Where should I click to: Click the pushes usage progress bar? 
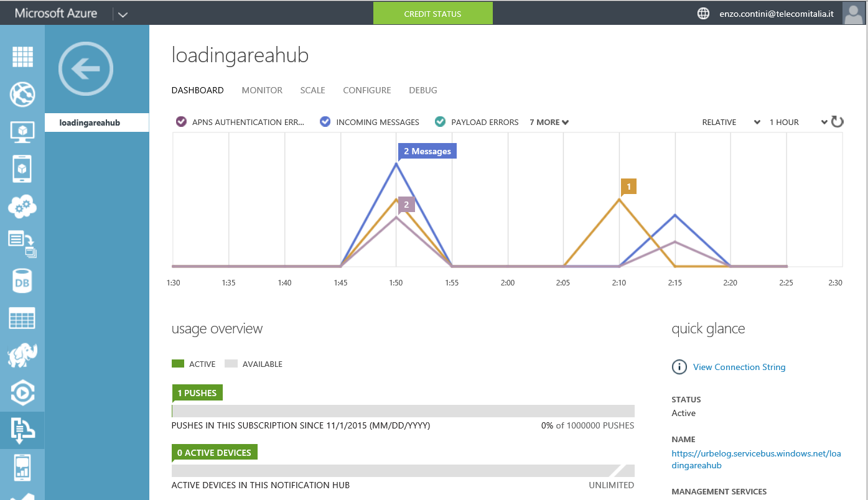click(x=403, y=411)
